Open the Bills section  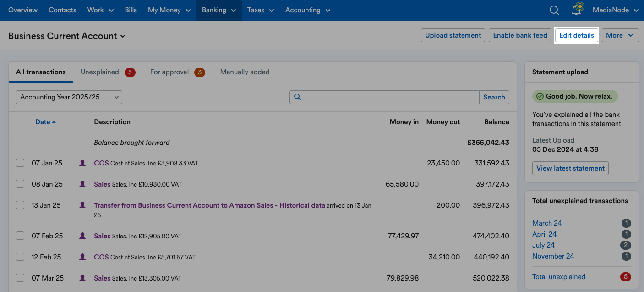point(131,10)
